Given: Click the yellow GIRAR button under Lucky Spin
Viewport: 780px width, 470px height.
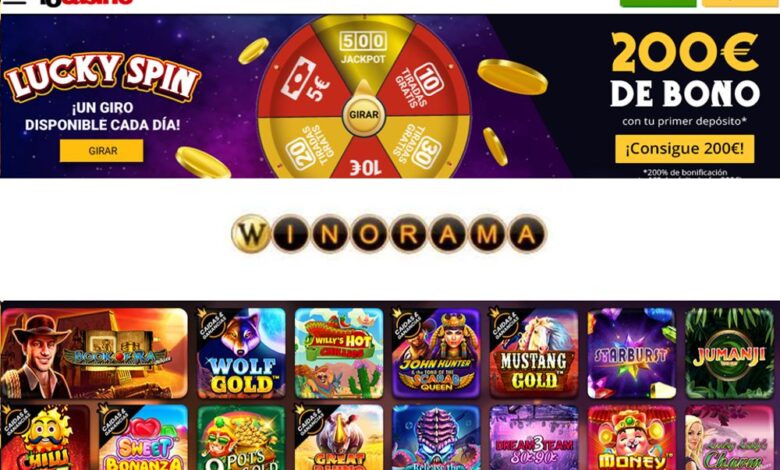Looking at the screenshot, I should pos(101,151).
